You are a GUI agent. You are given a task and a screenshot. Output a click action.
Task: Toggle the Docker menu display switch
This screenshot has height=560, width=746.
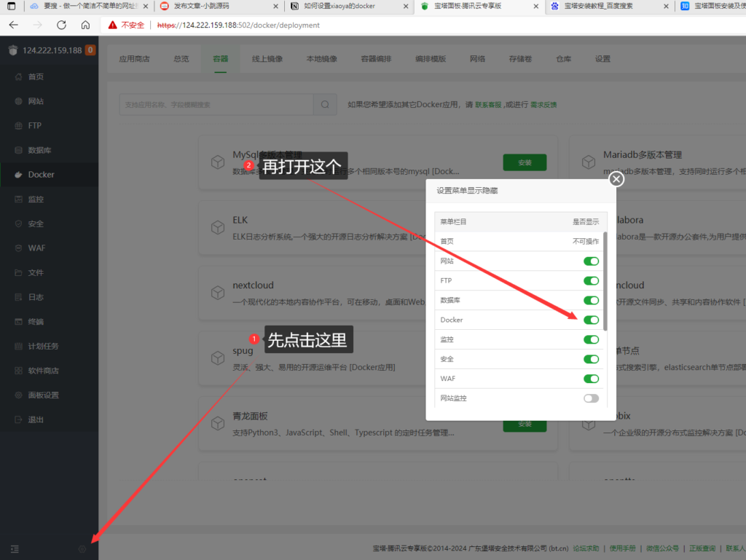tap(591, 320)
